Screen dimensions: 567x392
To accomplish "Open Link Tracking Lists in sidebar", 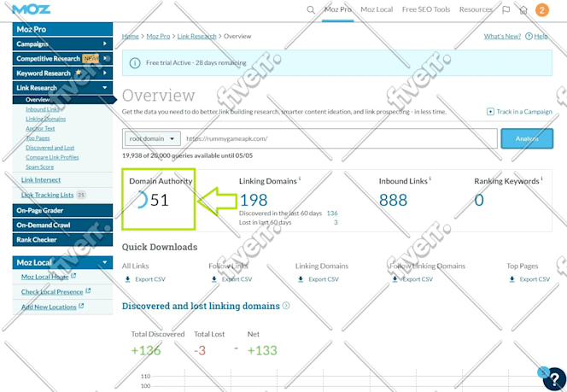I will tap(47, 195).
